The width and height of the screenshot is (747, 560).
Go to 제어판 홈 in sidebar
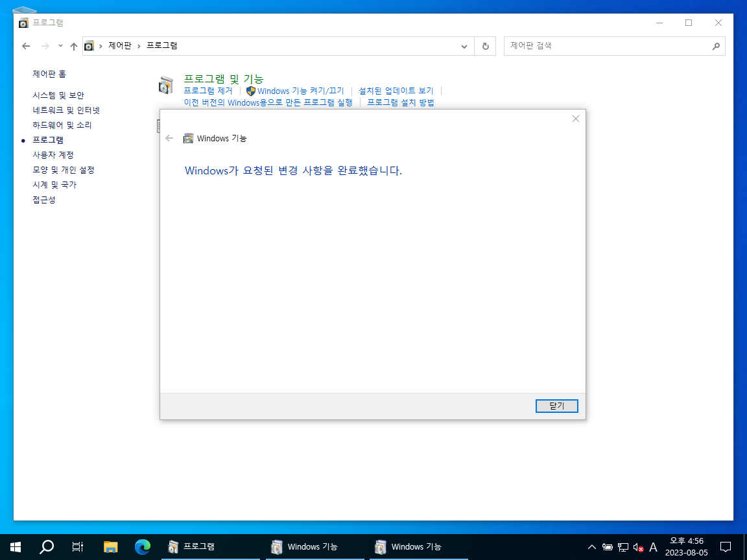pos(49,74)
